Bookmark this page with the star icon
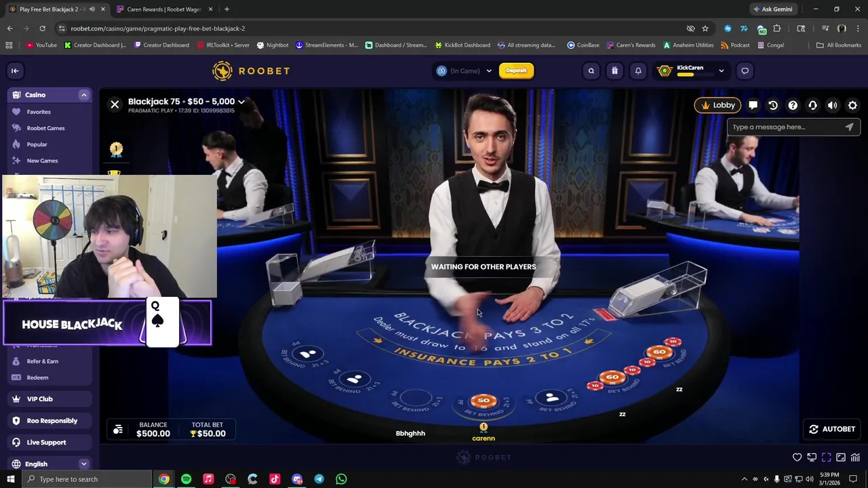868x488 pixels. pos(705,28)
